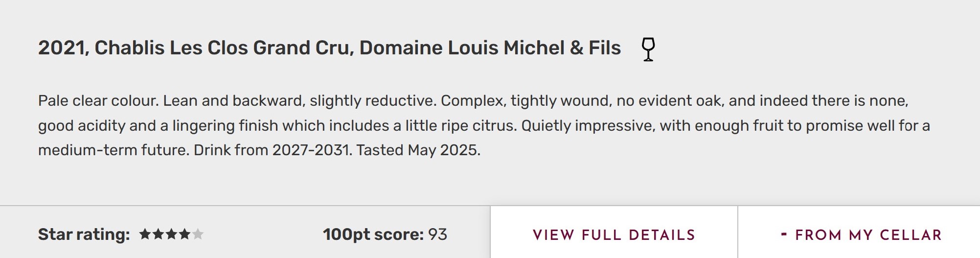Click the first star in the rating
Screen dimensions: 980x258
click(145, 235)
